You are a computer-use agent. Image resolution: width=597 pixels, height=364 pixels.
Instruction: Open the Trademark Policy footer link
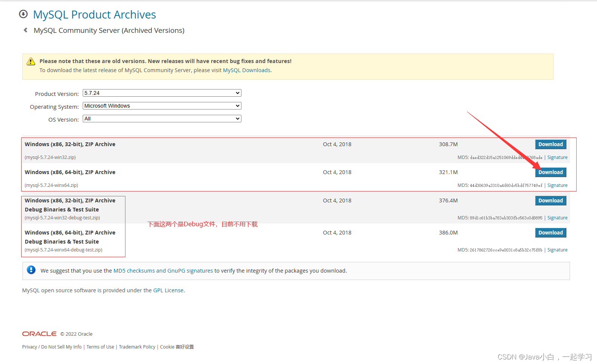137,347
